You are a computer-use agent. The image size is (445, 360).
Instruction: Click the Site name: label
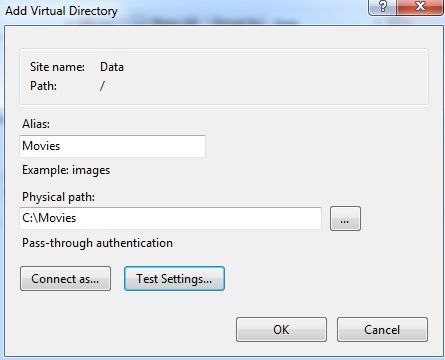pyautogui.click(x=57, y=67)
